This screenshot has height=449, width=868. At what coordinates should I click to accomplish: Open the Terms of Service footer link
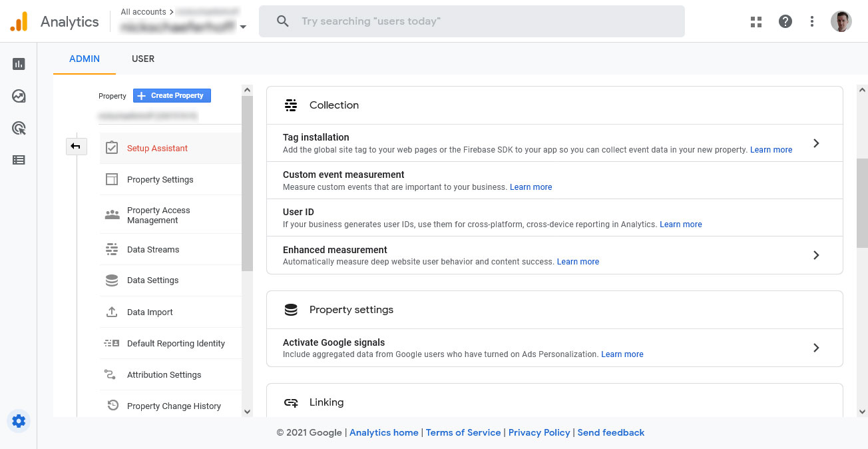(x=463, y=432)
